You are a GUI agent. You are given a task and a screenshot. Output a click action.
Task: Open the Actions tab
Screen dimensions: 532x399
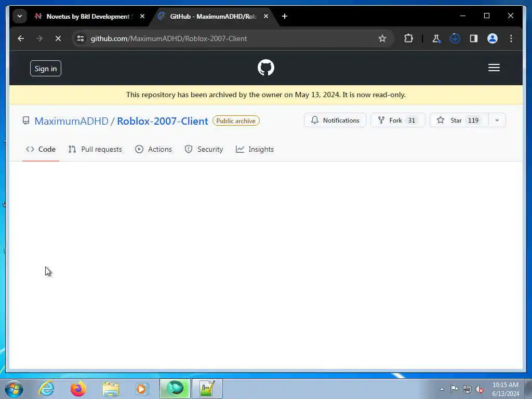click(x=153, y=149)
